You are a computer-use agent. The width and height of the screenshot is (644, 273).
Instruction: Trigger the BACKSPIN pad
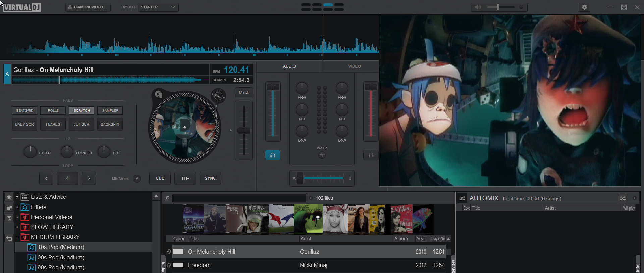point(110,124)
